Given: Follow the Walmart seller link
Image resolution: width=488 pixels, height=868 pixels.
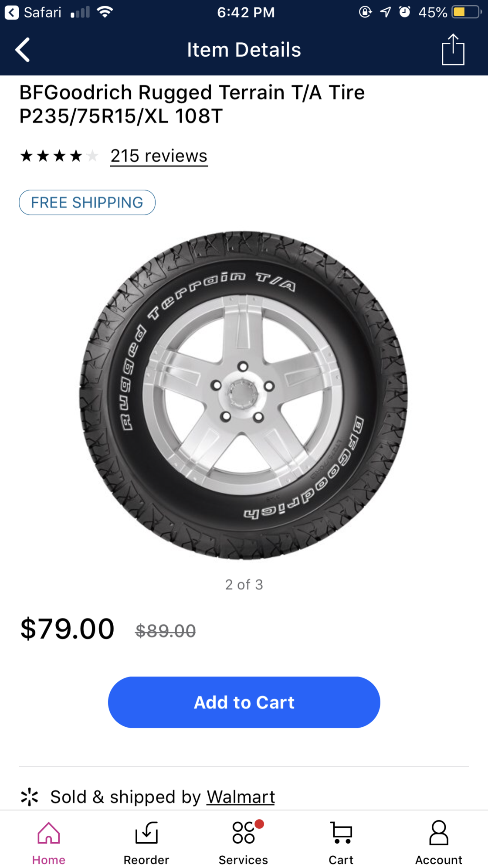Looking at the screenshot, I should coord(241,797).
